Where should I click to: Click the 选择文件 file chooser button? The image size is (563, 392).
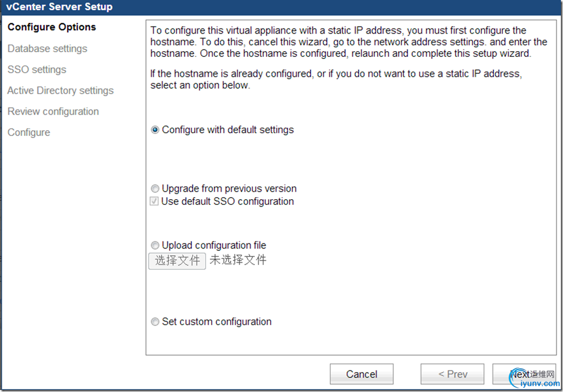(177, 260)
